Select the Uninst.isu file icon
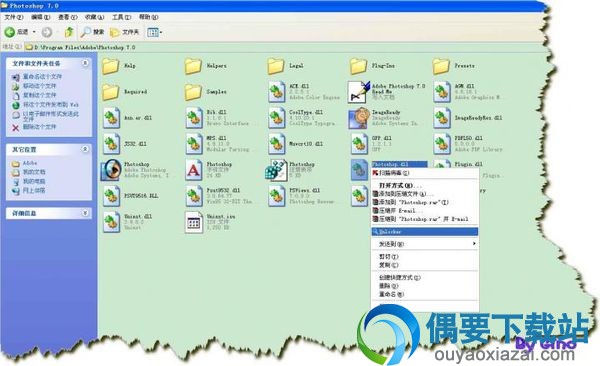Viewport: 600px width, 366px height. point(194,222)
